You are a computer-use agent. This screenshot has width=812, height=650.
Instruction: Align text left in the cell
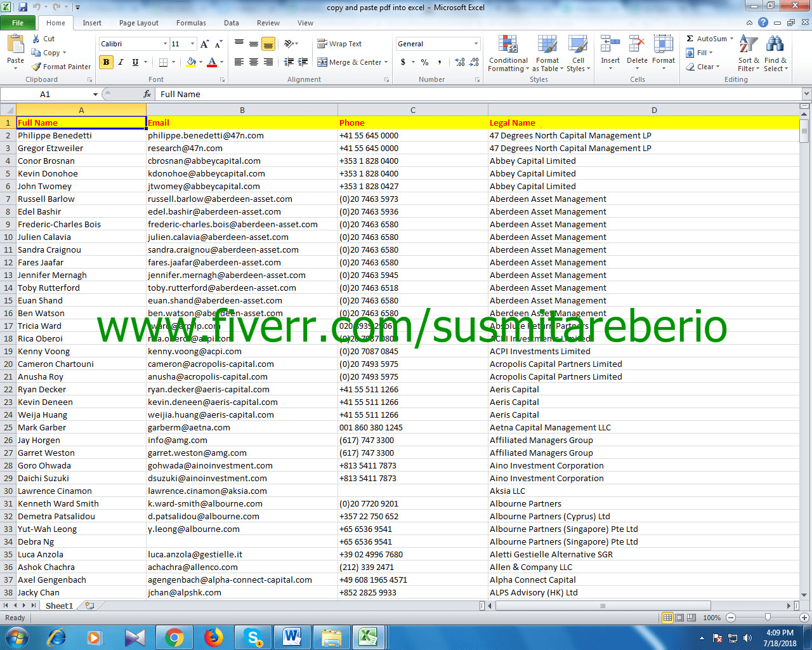click(x=239, y=62)
